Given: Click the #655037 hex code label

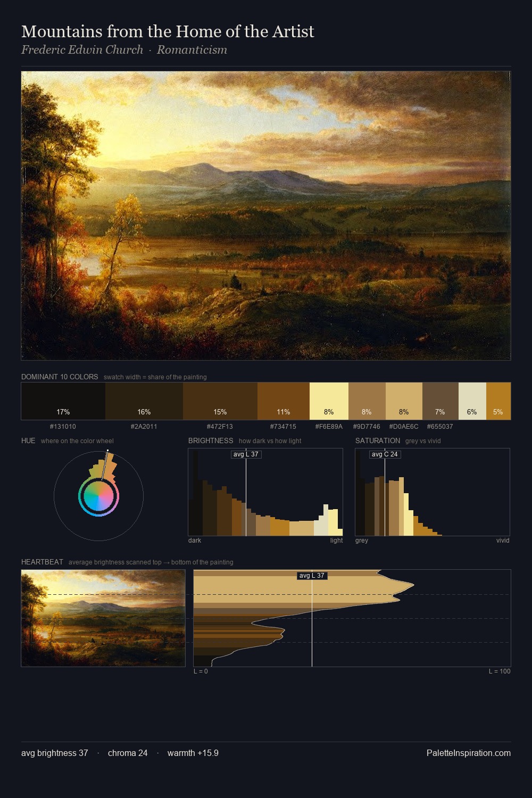Looking at the screenshot, I should pos(440,427).
